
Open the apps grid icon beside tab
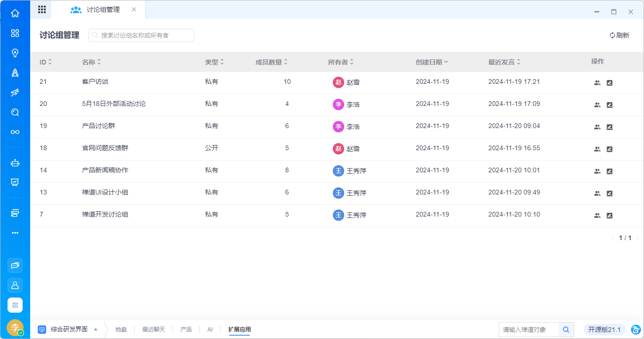click(x=41, y=9)
